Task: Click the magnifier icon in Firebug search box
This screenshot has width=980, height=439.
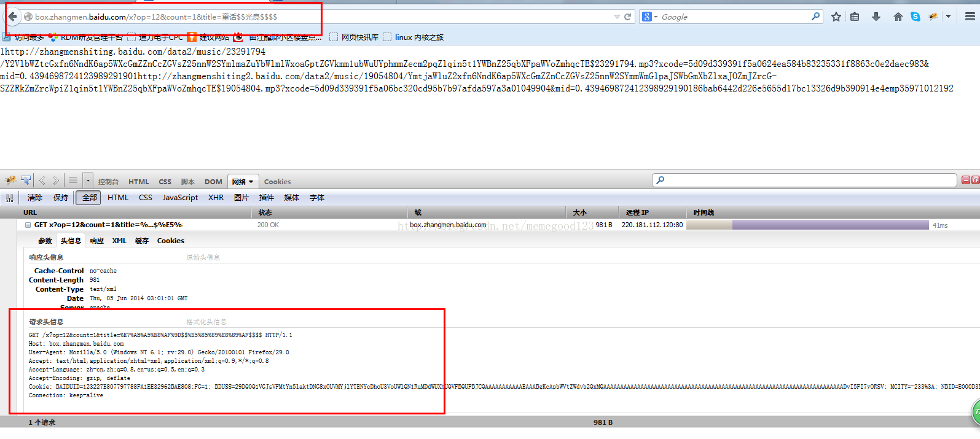Action: point(661,180)
